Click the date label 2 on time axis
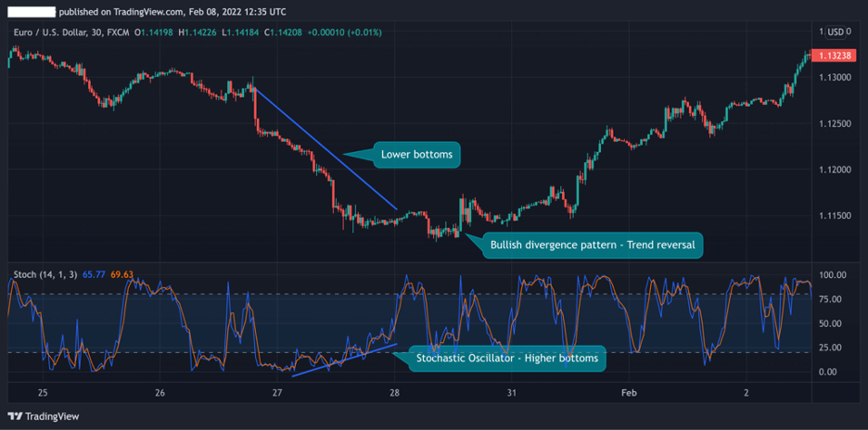Viewport: 868px width, 430px height. (747, 394)
